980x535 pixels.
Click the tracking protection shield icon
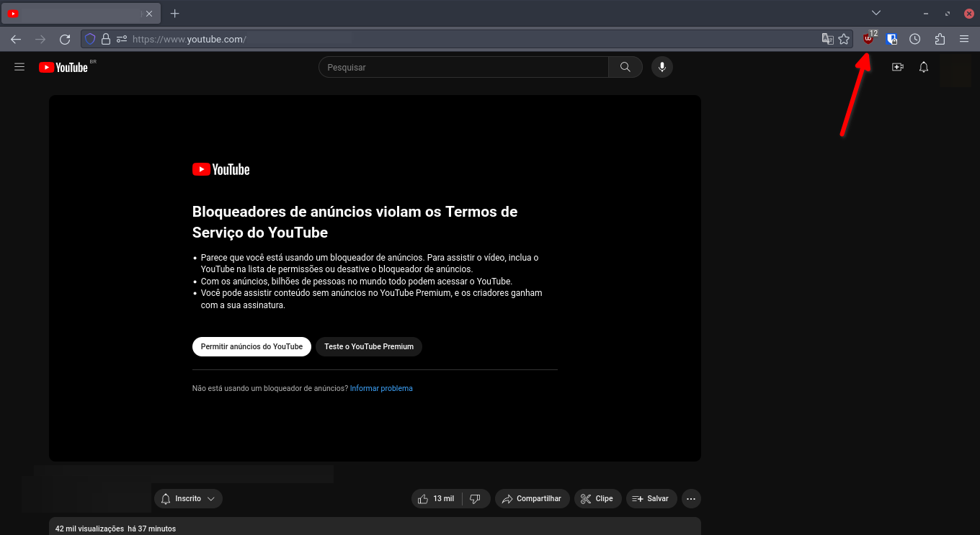(x=90, y=39)
